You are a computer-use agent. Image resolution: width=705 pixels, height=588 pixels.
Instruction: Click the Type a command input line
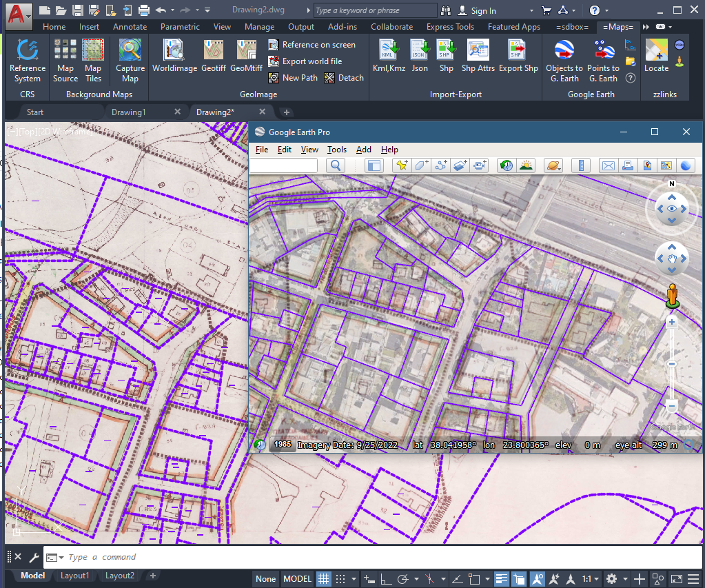tap(372, 557)
